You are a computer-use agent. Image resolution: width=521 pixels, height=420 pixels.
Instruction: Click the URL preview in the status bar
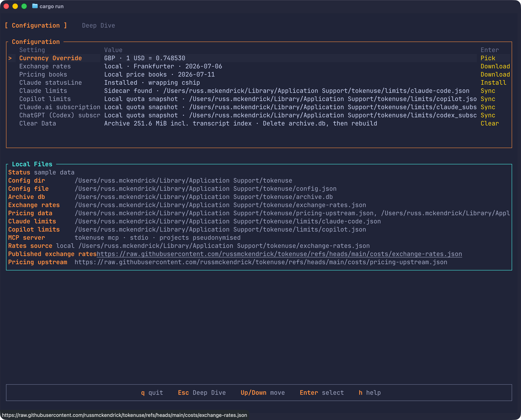124,415
